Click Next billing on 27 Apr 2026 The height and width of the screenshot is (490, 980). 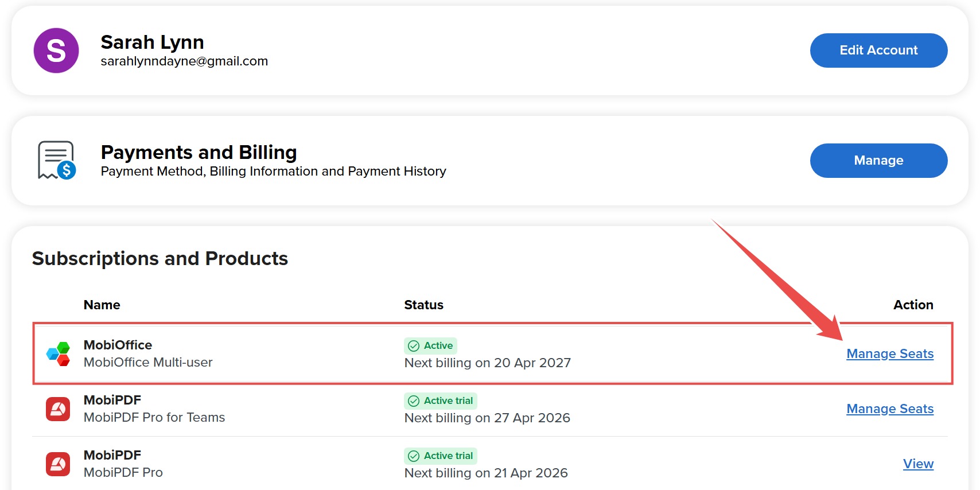(487, 418)
